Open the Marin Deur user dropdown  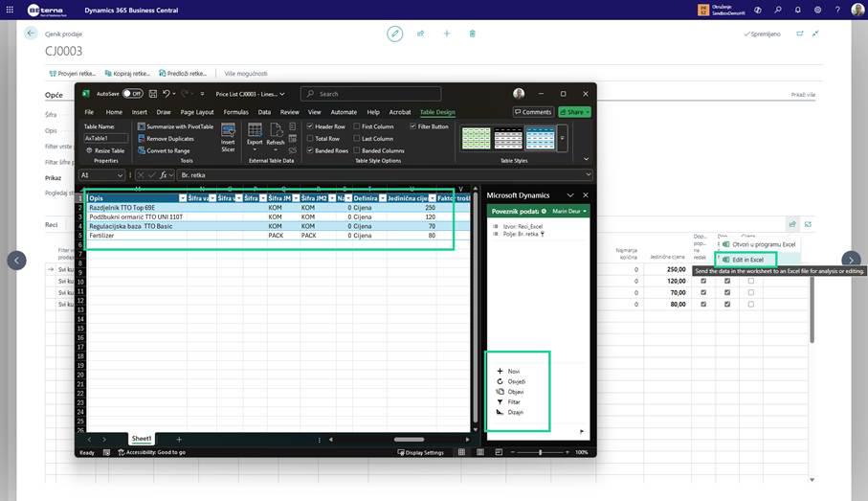[569, 211]
